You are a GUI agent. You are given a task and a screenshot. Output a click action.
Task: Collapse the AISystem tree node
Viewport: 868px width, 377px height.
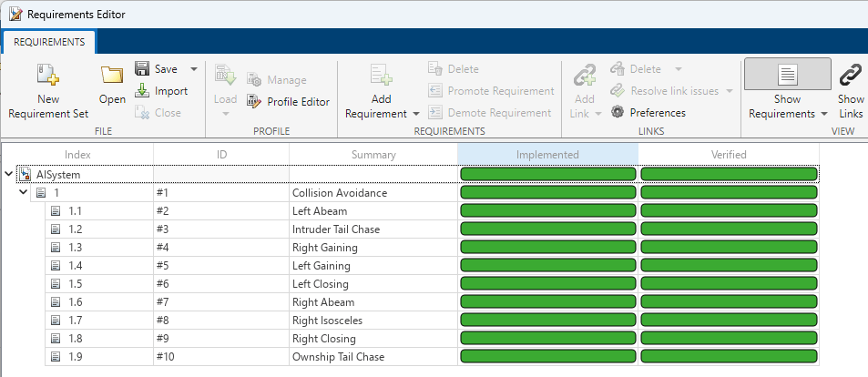8,174
